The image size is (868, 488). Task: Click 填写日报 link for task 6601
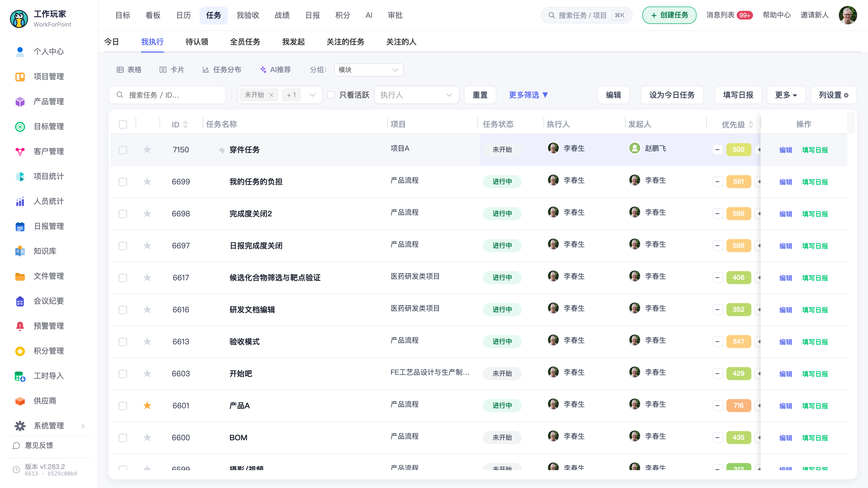click(815, 406)
